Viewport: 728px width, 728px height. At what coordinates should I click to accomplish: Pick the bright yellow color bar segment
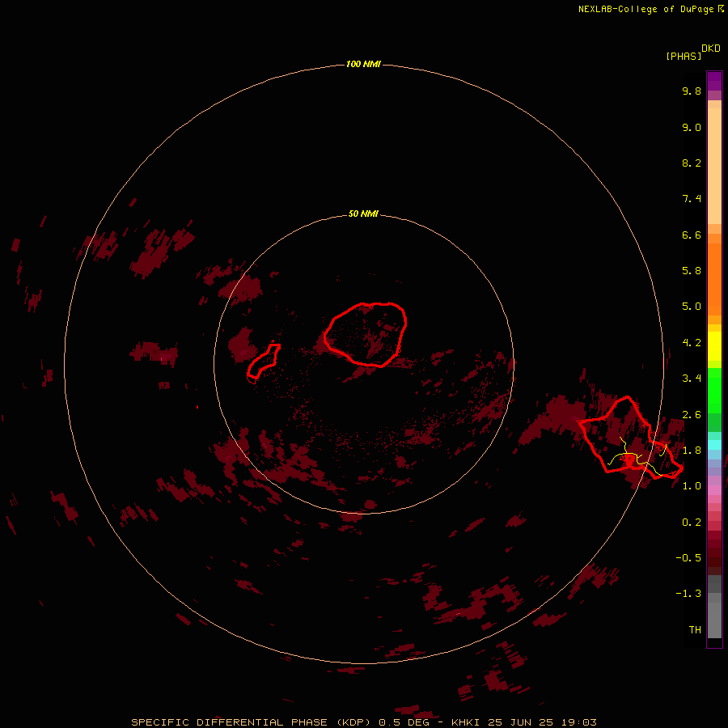tap(714, 346)
